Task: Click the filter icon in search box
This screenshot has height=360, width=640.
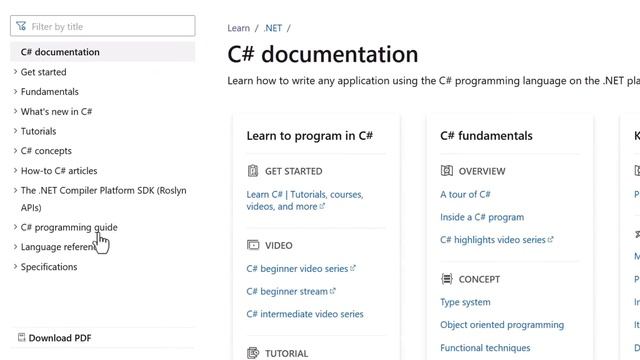Action: [x=21, y=27]
